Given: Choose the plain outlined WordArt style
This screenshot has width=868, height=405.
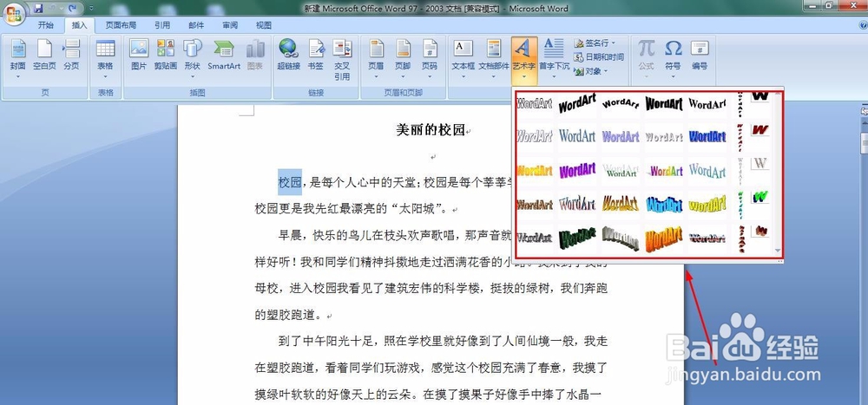Looking at the screenshot, I should click(x=534, y=103).
